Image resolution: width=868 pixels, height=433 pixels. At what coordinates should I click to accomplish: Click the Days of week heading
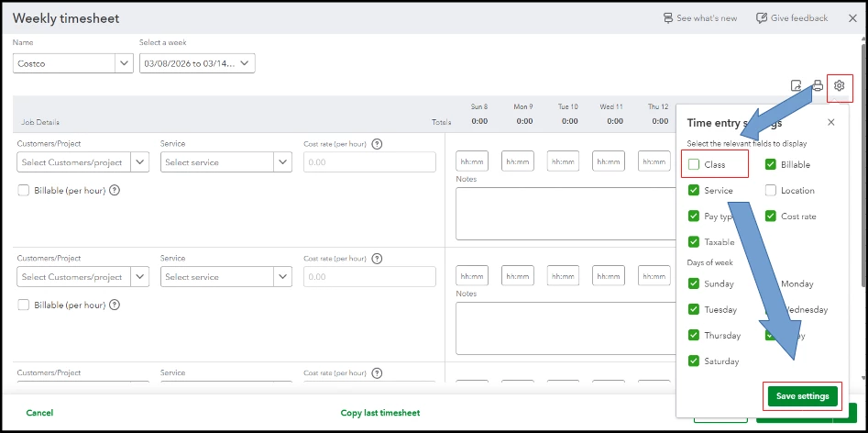[x=710, y=261]
